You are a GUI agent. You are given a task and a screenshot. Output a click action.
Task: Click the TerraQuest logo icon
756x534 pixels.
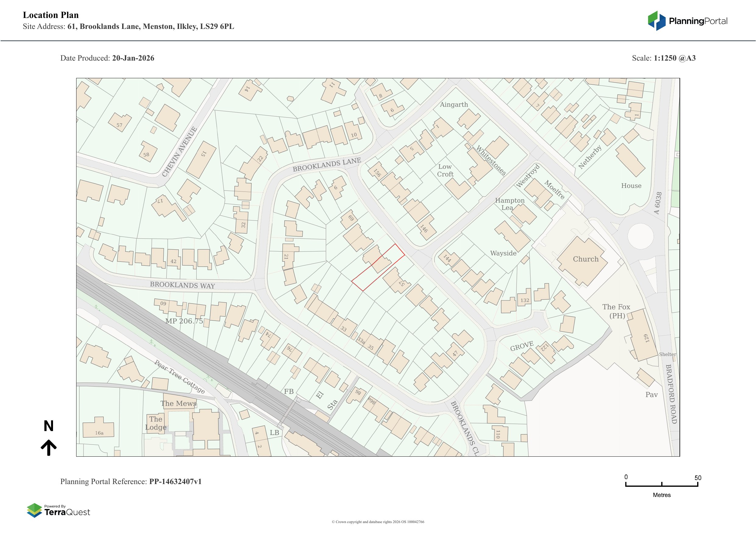(34, 510)
